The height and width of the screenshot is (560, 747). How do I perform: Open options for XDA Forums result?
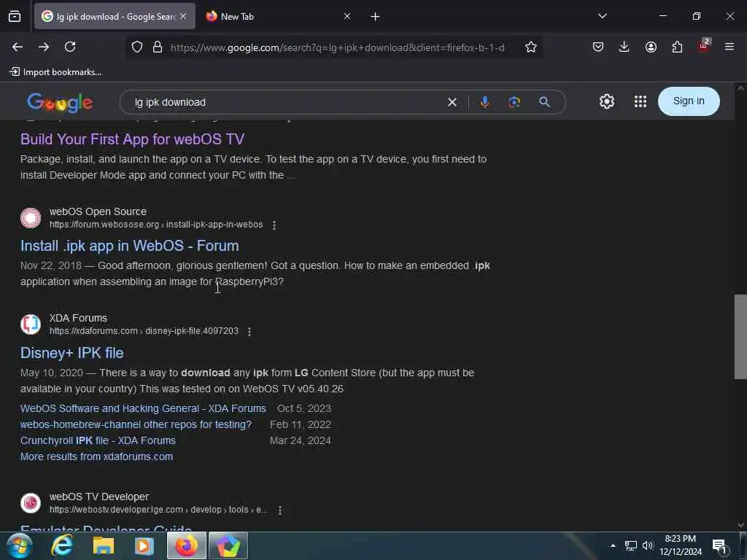[x=249, y=332]
